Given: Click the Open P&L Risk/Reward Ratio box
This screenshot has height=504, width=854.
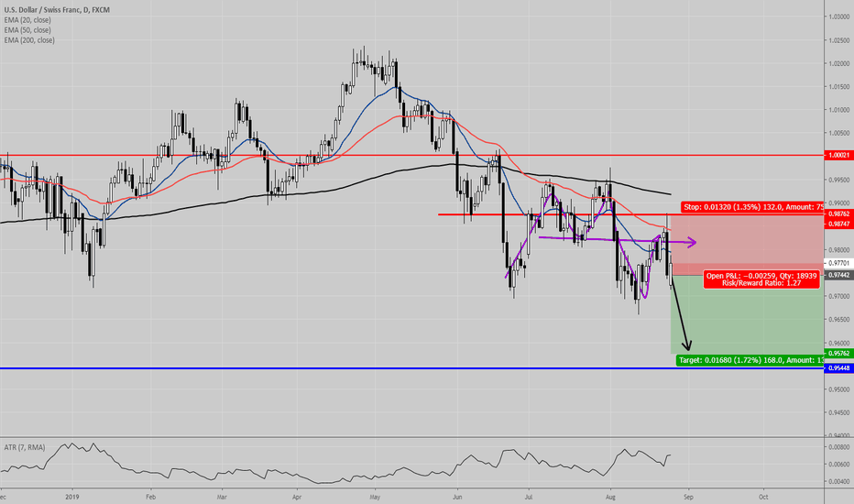Looking at the screenshot, I should coord(761,279).
